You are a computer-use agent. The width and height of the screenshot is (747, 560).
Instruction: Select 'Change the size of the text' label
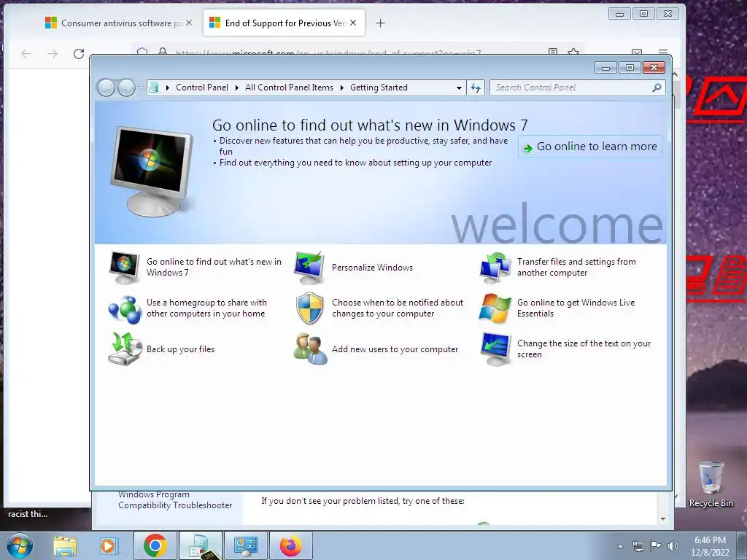point(584,349)
